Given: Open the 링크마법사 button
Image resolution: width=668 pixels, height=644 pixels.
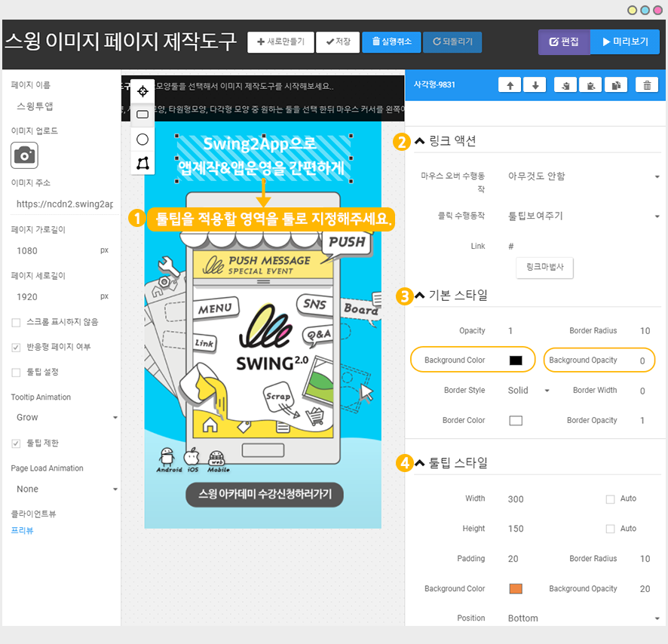Looking at the screenshot, I should pos(544,267).
